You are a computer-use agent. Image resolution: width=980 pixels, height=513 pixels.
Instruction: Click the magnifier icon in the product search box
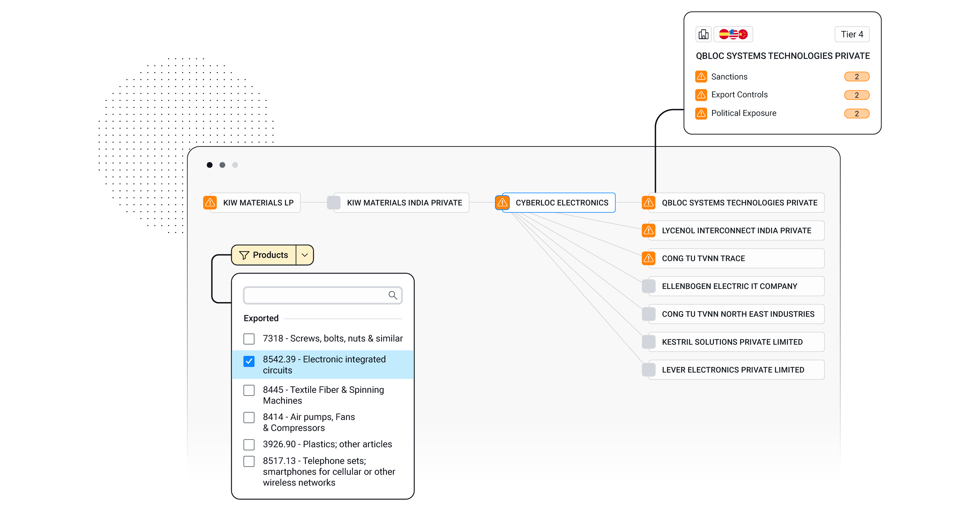tap(393, 295)
